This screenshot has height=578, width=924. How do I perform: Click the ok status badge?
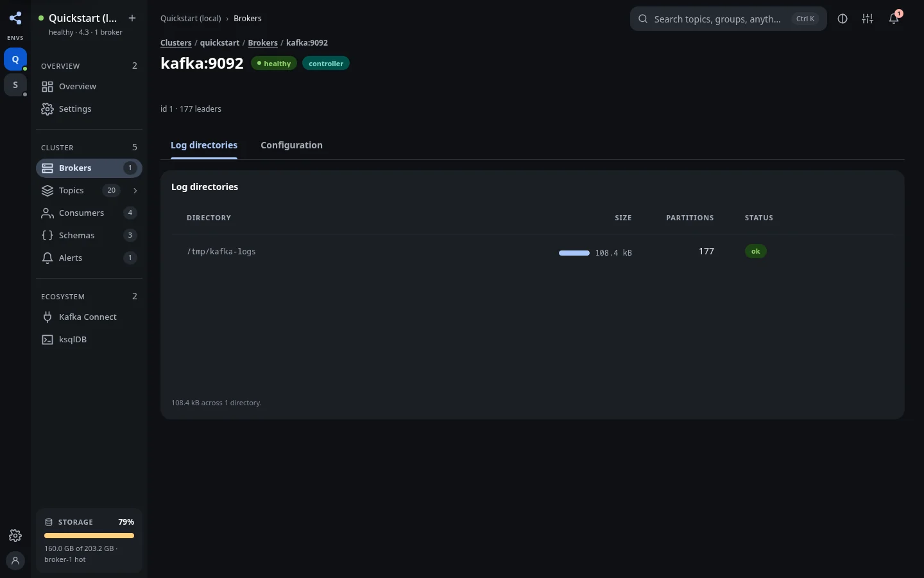[756, 252]
